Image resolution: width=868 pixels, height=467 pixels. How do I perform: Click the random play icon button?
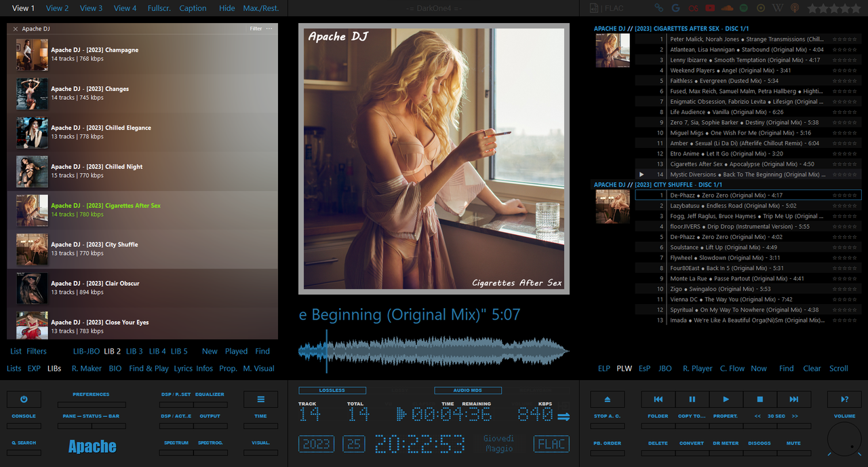coord(844,399)
